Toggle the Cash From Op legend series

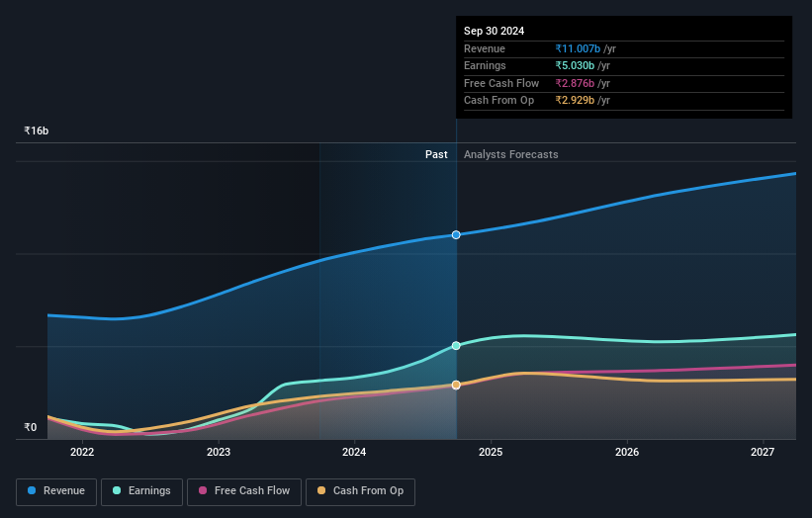360,491
